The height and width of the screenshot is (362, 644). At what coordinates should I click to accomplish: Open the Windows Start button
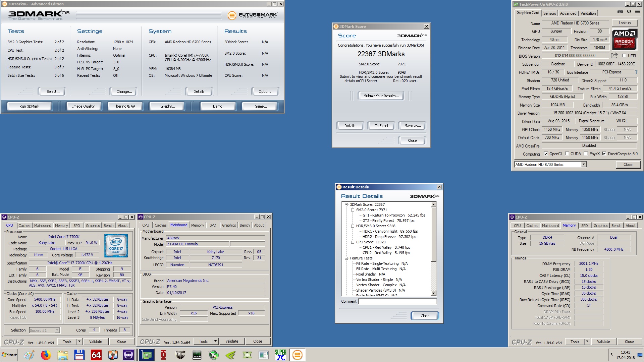pyautogui.click(x=9, y=355)
